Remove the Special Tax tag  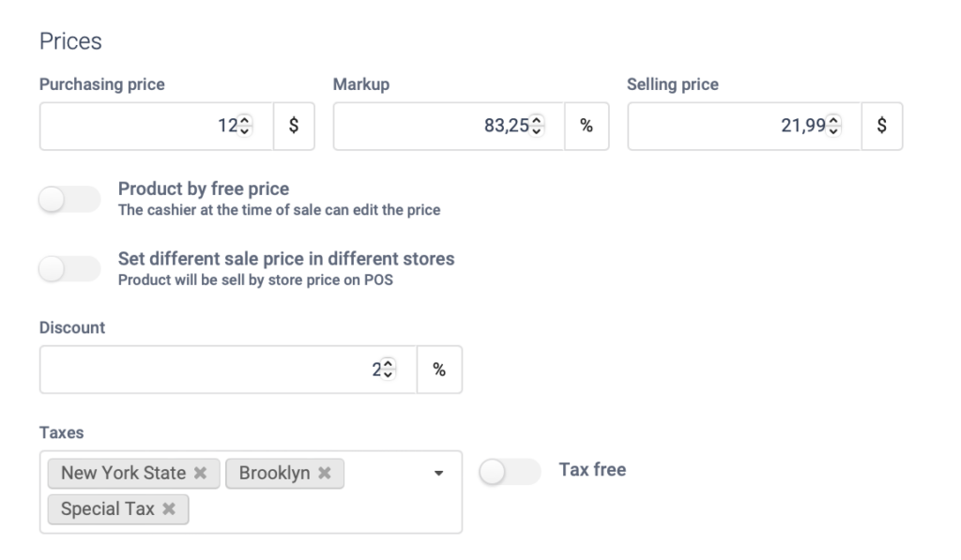pyautogui.click(x=169, y=508)
